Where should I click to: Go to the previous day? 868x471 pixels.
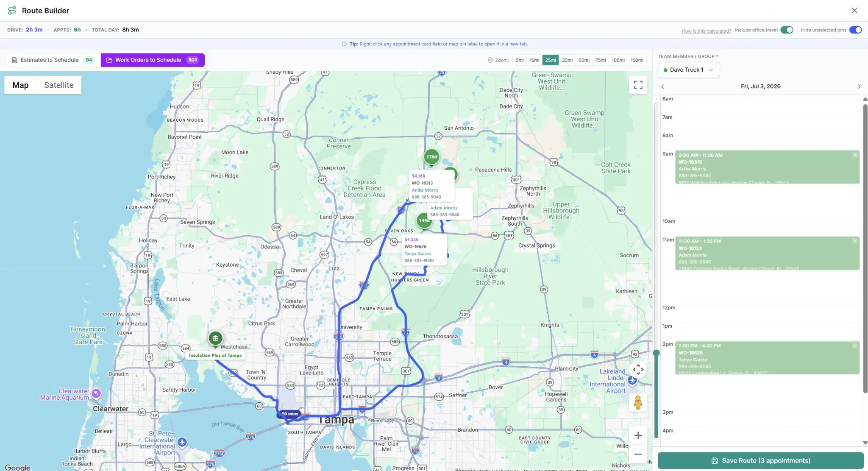[663, 86]
